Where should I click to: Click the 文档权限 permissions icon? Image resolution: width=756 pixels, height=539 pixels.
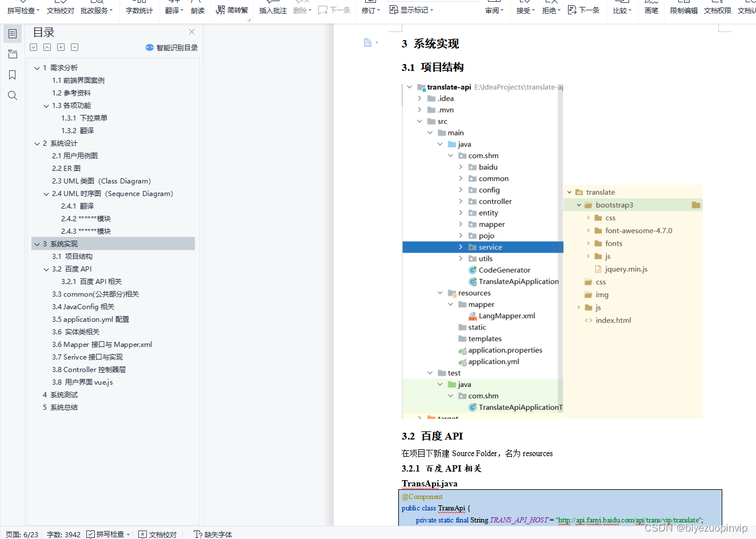click(718, 7)
